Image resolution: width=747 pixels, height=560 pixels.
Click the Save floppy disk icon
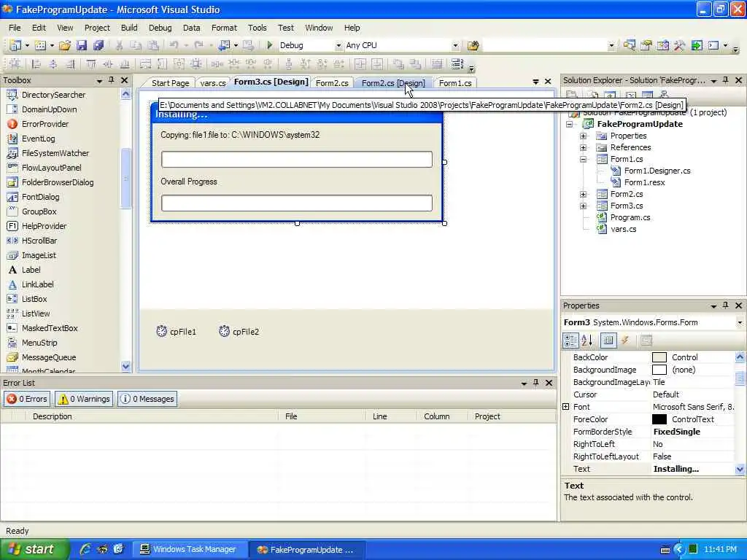[82, 45]
